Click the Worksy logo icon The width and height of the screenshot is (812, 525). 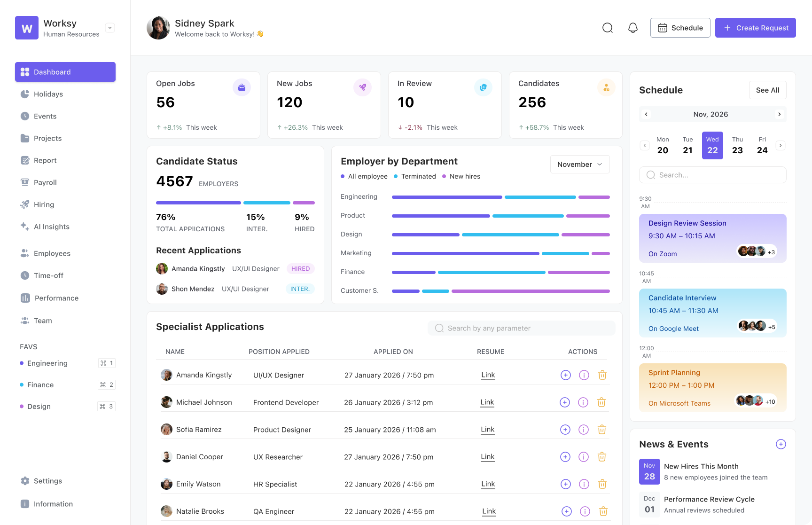27,28
